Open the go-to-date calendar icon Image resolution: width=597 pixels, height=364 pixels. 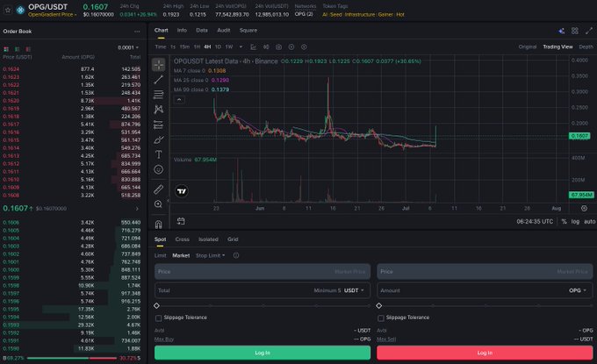coord(181,221)
